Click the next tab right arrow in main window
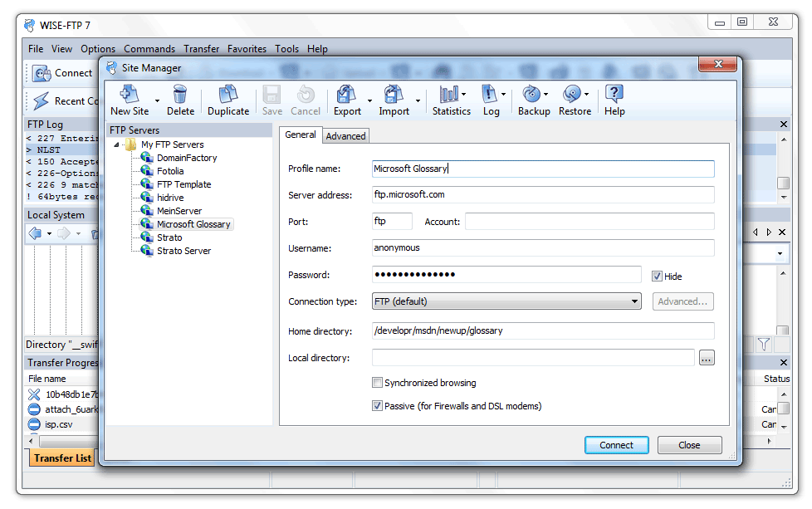The height and width of the screenshot is (509, 812). [x=769, y=232]
